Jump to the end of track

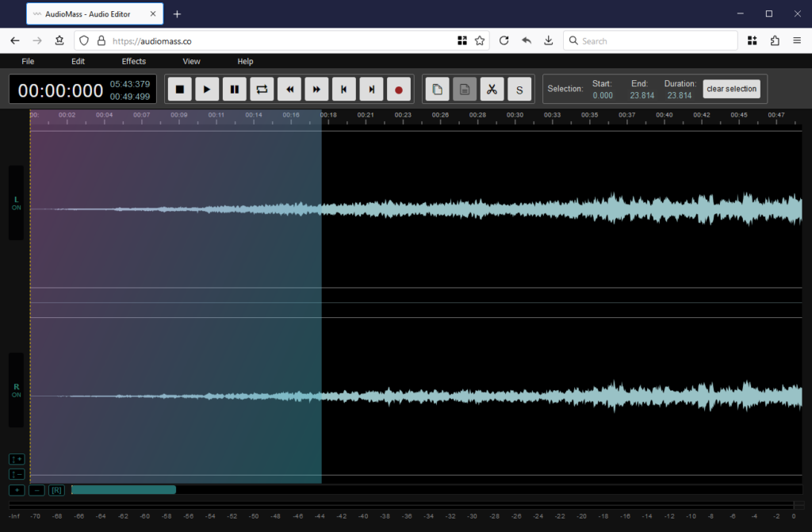click(x=371, y=89)
